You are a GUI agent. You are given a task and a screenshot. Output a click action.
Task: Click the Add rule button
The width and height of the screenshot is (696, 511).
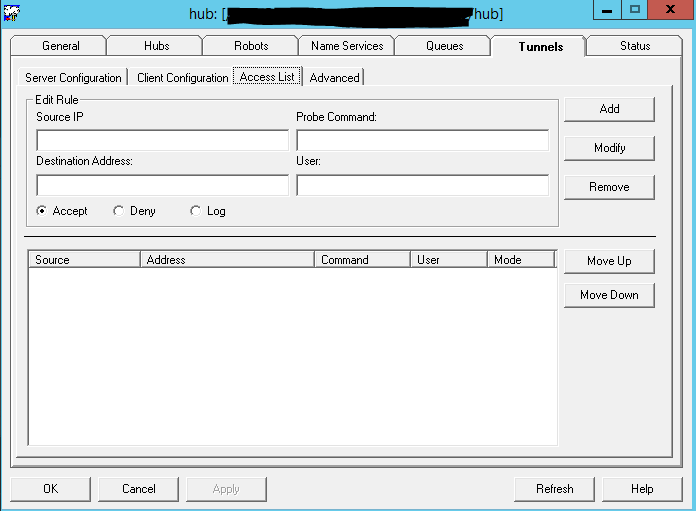pos(609,109)
